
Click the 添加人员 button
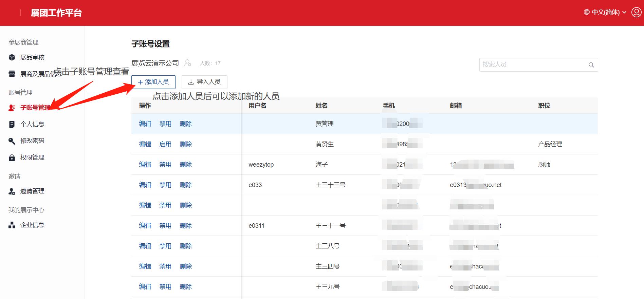[x=153, y=82]
